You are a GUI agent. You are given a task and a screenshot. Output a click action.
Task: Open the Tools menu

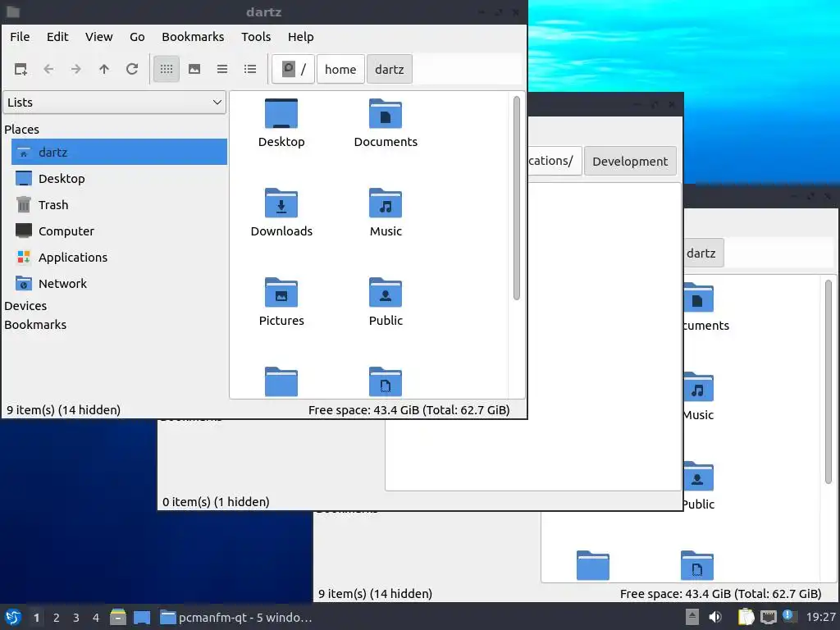256,37
